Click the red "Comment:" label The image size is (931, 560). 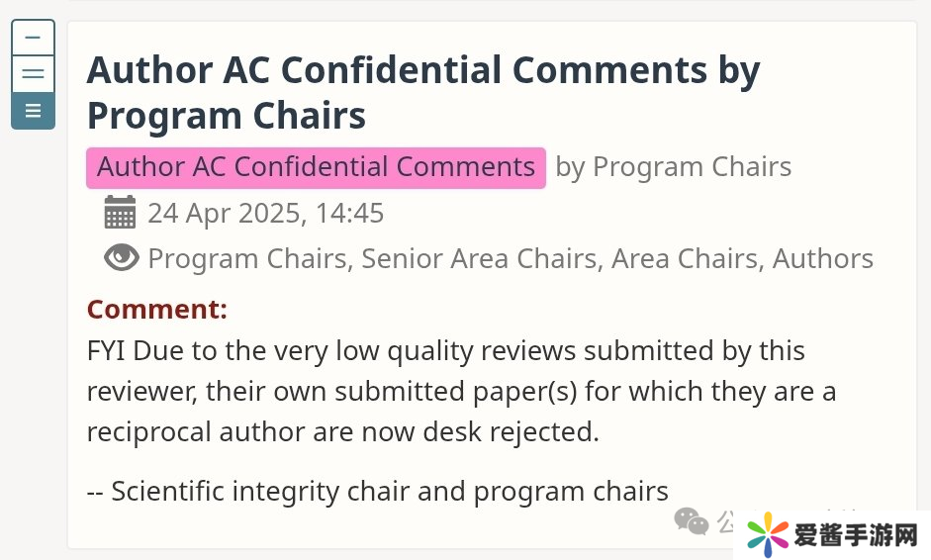(156, 309)
